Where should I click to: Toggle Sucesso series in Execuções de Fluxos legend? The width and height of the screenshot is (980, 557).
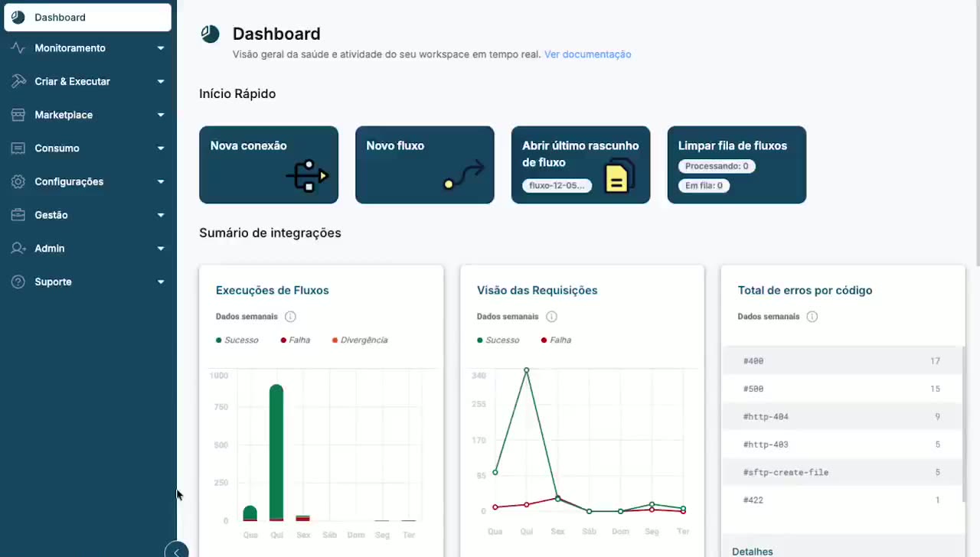coord(237,340)
